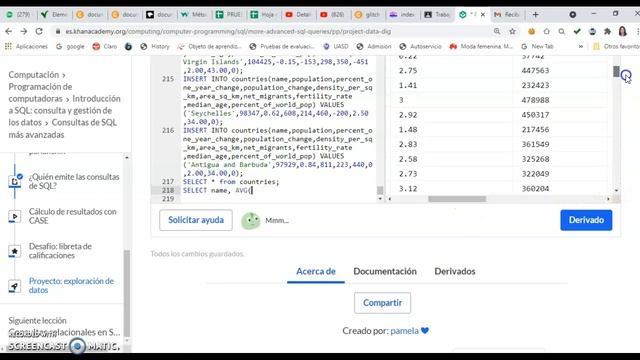Reload the Khan Academy page
The image size is (640, 360).
39,31
